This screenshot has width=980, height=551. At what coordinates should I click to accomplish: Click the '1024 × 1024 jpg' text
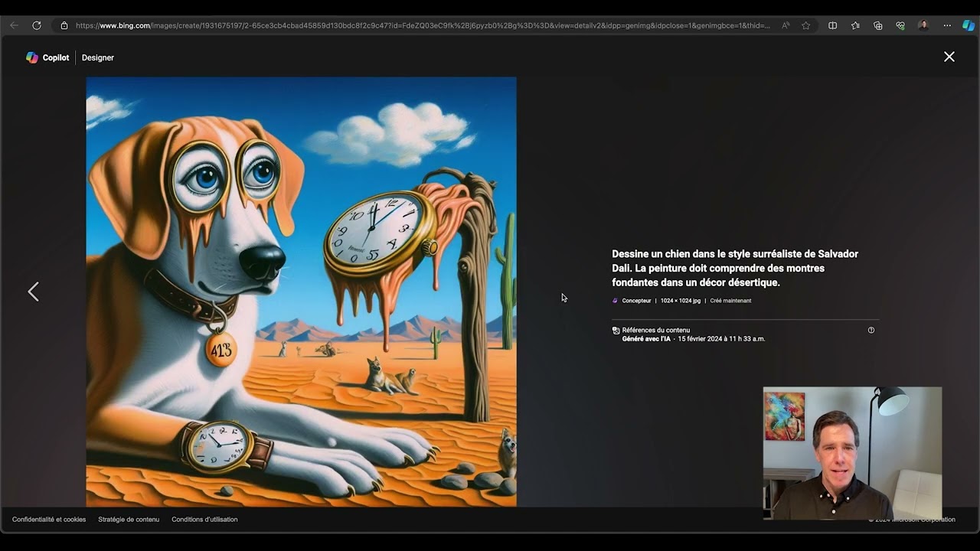pyautogui.click(x=681, y=301)
